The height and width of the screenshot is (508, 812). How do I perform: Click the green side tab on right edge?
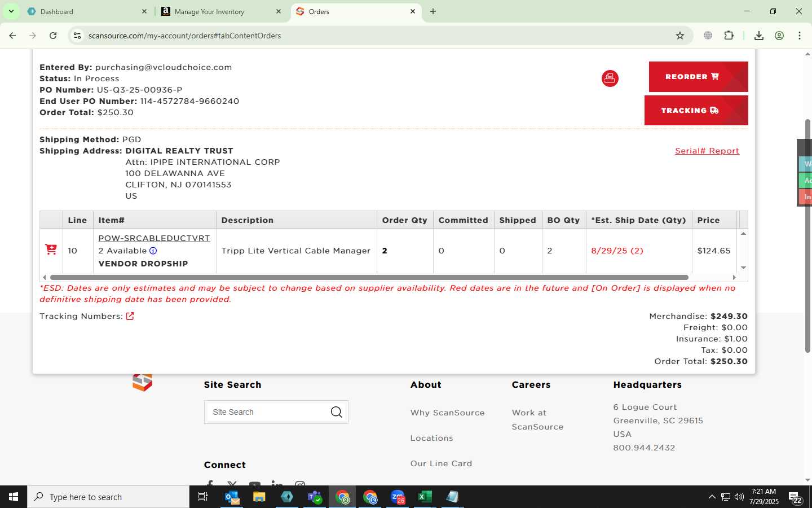[x=806, y=181]
